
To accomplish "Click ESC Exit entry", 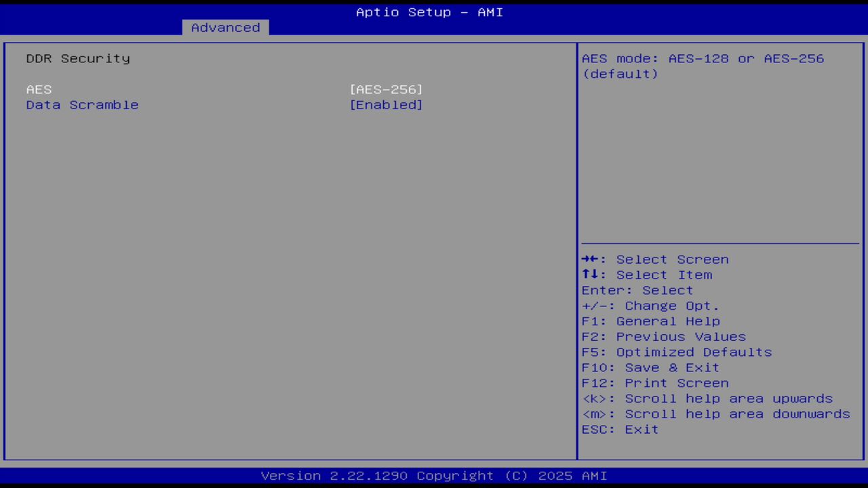I will tap(619, 429).
